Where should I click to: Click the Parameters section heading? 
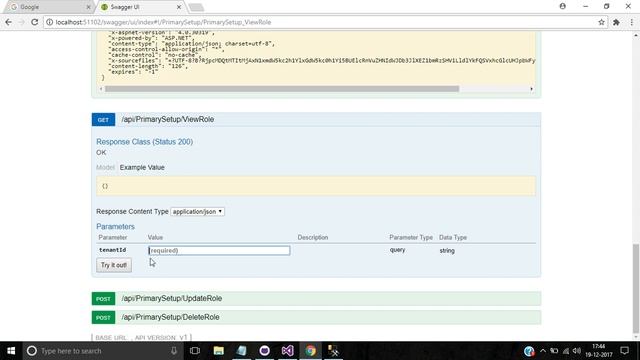point(116,227)
